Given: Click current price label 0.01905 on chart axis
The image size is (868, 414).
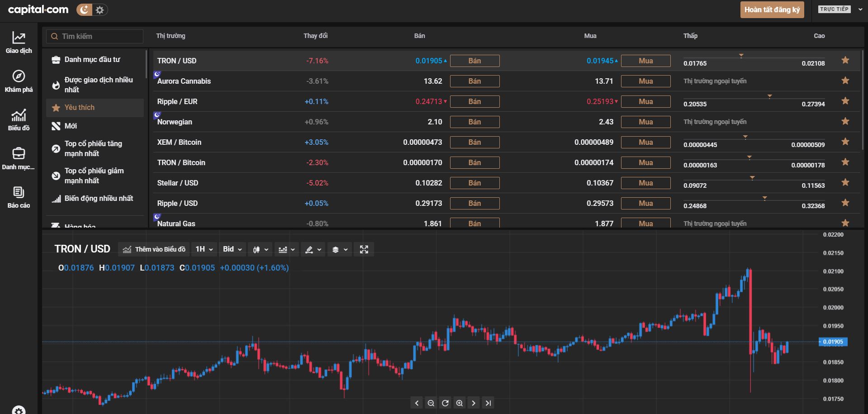Looking at the screenshot, I should (833, 342).
